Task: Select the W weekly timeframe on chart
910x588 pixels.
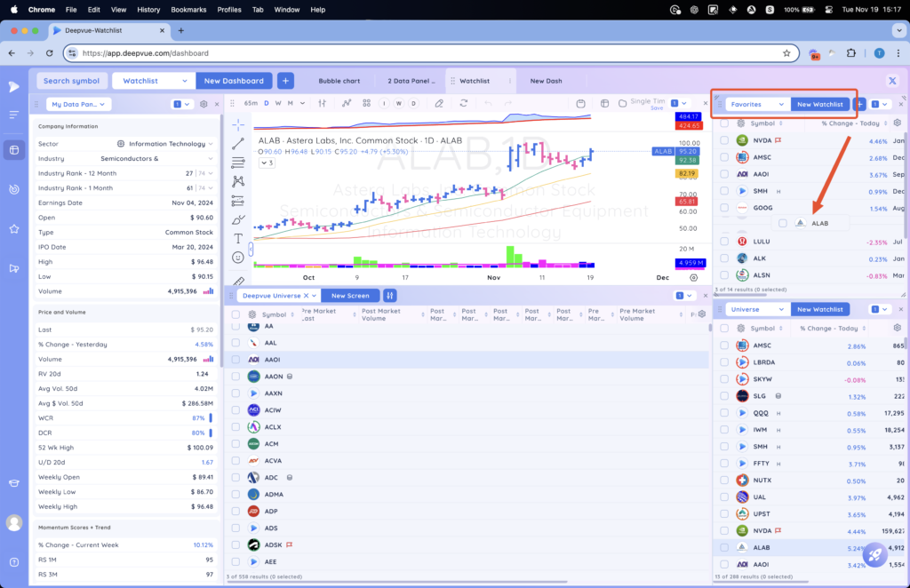Action: coord(278,103)
